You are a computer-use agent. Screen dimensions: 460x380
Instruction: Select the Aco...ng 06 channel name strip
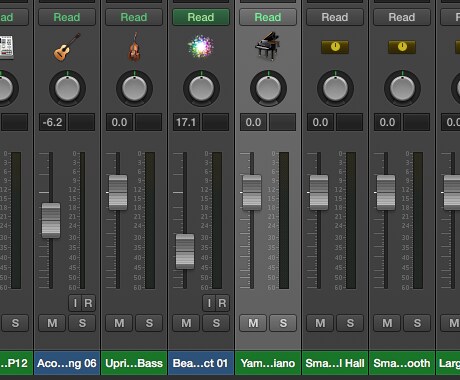click(67, 363)
